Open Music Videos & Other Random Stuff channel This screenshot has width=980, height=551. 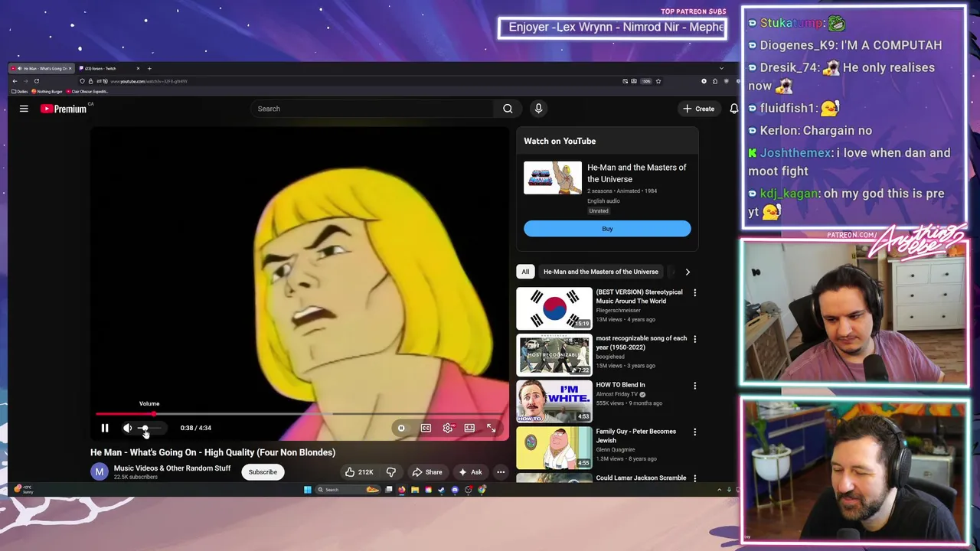click(172, 468)
